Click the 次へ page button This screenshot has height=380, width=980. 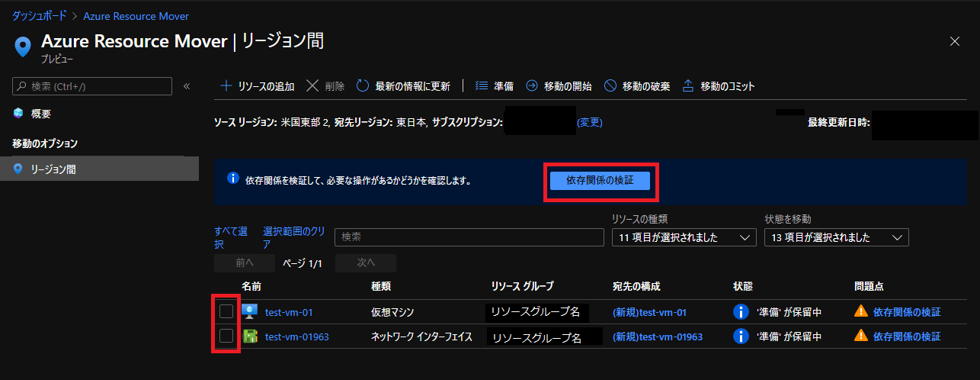coord(367,262)
